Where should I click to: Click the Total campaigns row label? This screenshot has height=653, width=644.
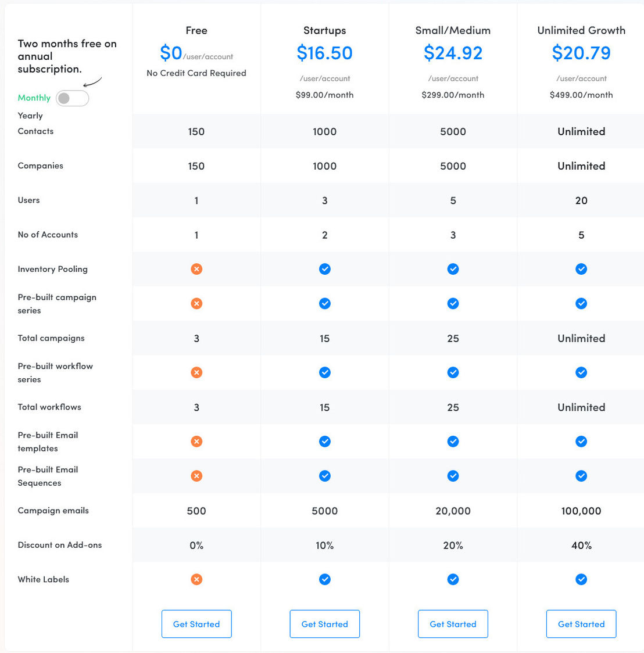coord(51,338)
